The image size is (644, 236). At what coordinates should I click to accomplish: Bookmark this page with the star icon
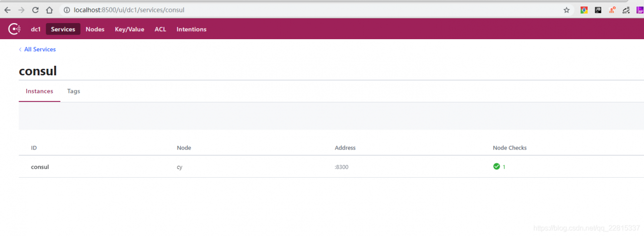[567, 10]
